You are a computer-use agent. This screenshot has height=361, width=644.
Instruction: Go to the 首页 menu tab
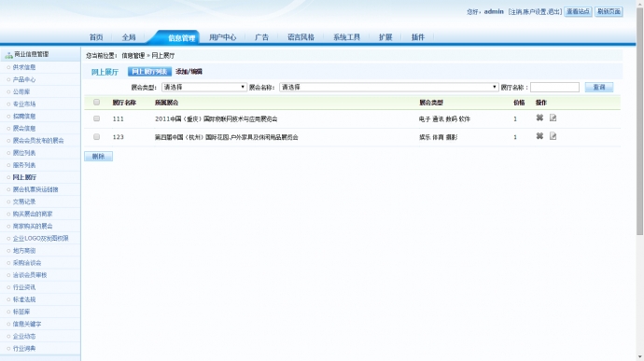[x=96, y=37]
